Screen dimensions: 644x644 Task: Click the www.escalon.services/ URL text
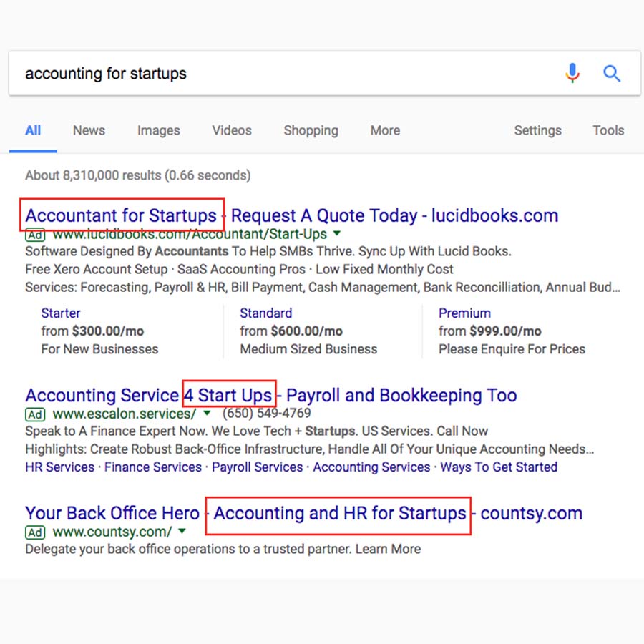coord(125,413)
